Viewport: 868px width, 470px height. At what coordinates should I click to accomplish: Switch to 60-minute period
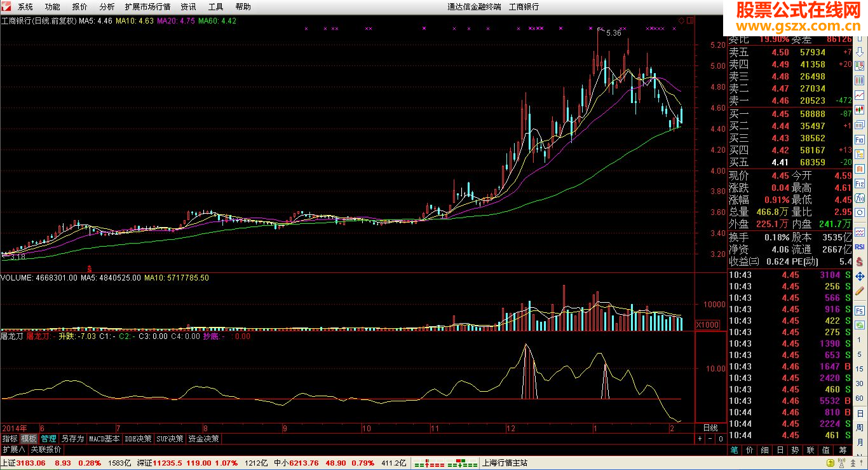[x=859, y=398]
